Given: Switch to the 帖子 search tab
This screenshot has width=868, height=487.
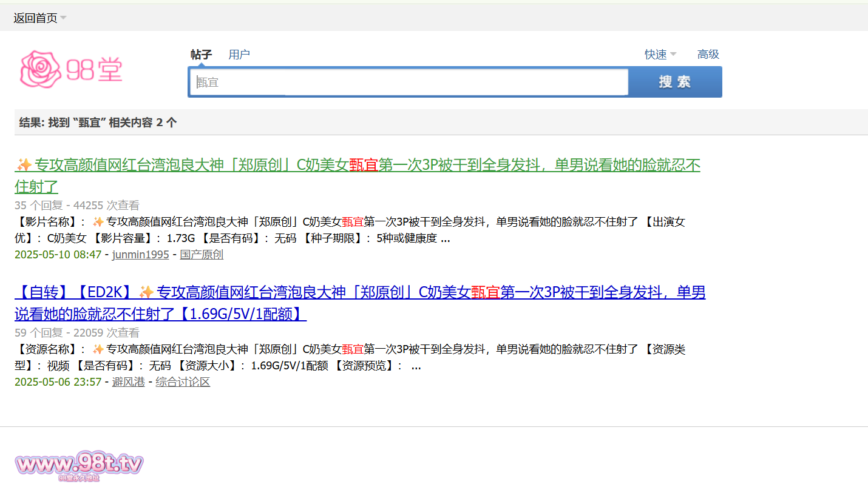Looking at the screenshot, I should pos(201,55).
